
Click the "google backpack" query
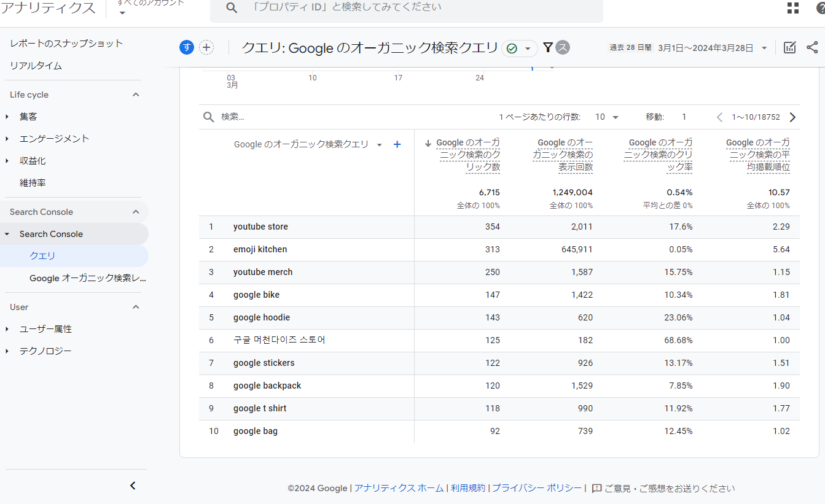(267, 386)
